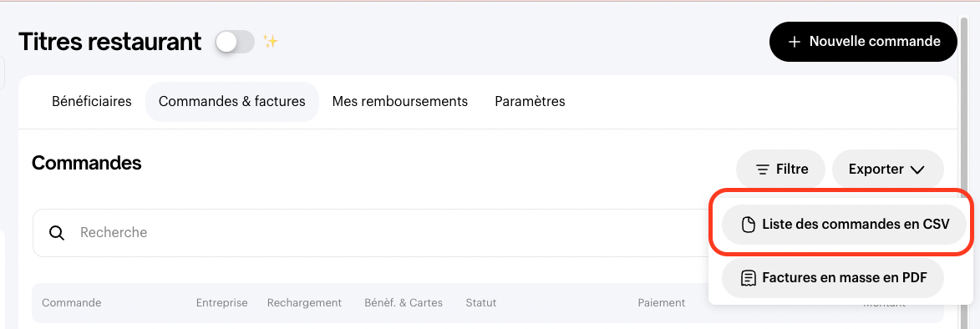The image size is (980, 329).
Task: Sort by the Statut column header
Action: tap(480, 303)
